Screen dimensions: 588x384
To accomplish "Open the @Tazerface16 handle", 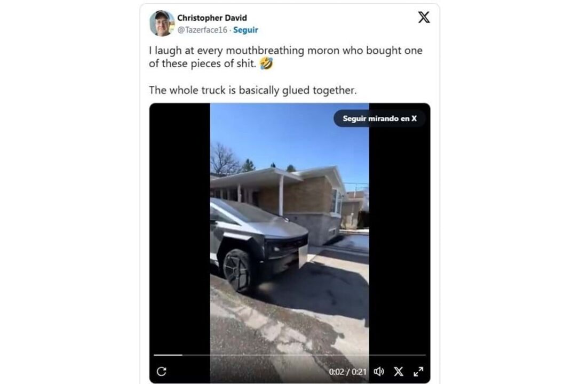I will pyautogui.click(x=202, y=30).
